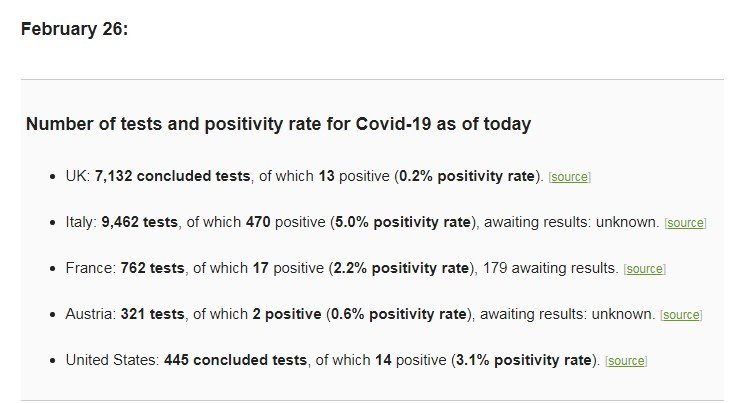Click the bold 321 tests figure

coord(152,314)
